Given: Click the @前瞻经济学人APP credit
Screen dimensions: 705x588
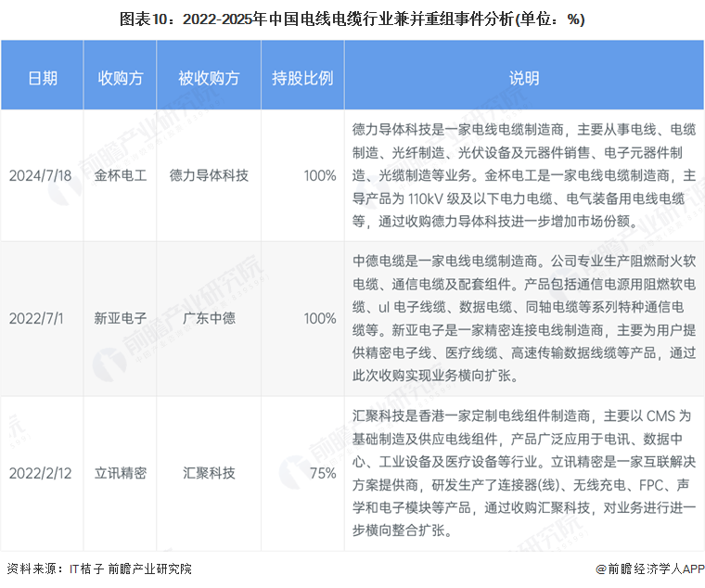Looking at the screenshot, I should click(650, 569).
